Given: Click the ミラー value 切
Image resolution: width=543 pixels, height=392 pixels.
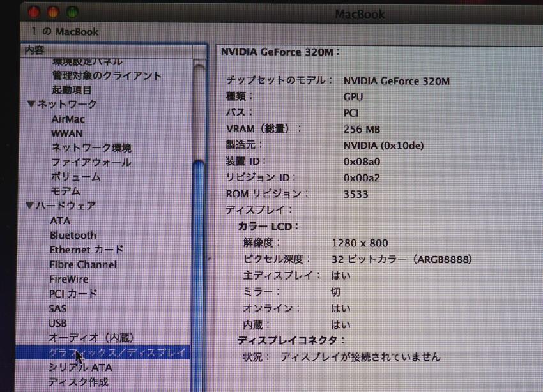Looking at the screenshot, I should point(335,292).
